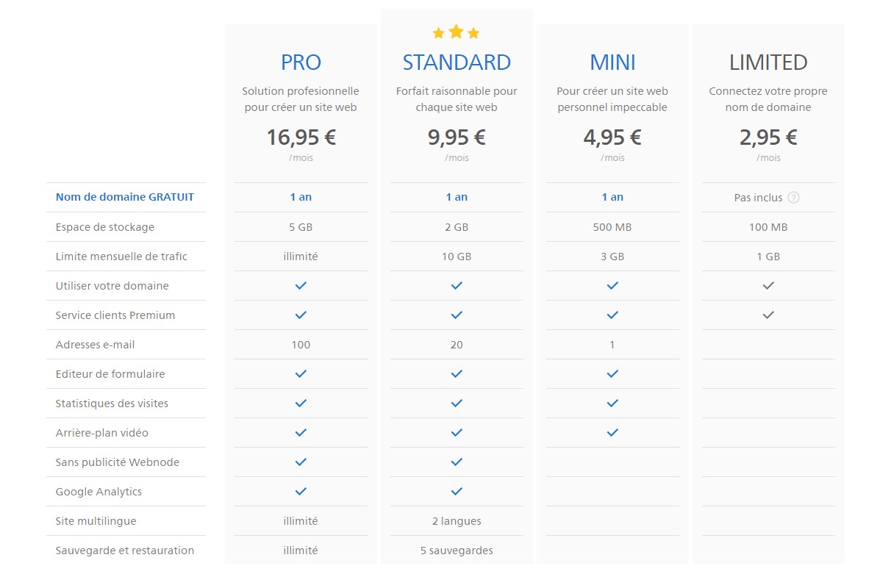Click PRO checkmark for Sans publicité Webnode
Image resolution: width=880 pixels, height=588 pixels.
click(301, 462)
